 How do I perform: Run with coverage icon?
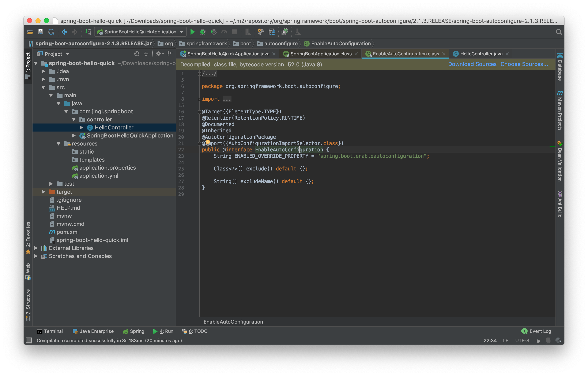pyautogui.click(x=214, y=32)
